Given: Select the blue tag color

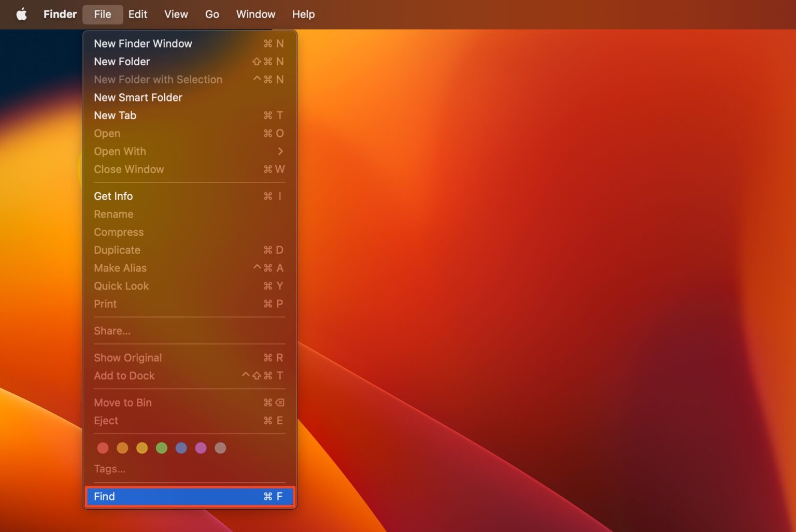Looking at the screenshot, I should pos(181,448).
